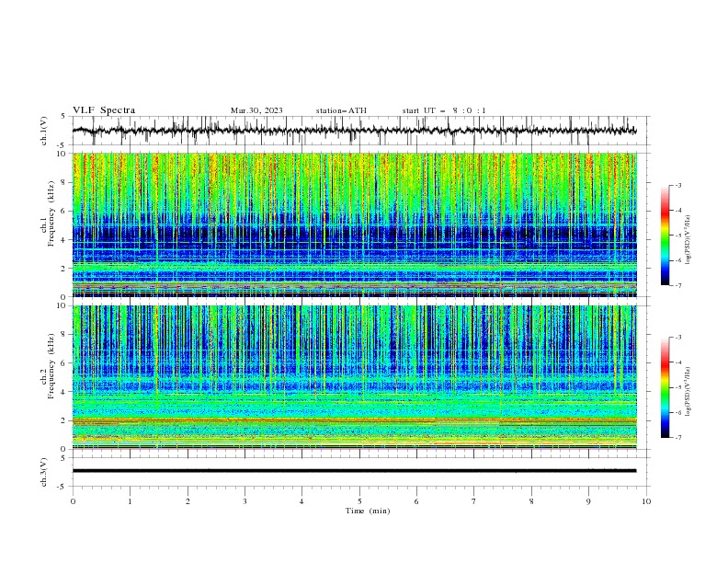Click the upper PSD color scale bar
The width and height of the screenshot is (728, 563).
pos(665,235)
